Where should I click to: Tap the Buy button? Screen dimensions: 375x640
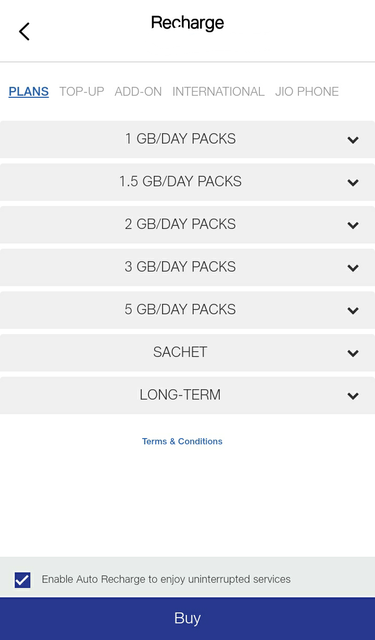pos(187,618)
